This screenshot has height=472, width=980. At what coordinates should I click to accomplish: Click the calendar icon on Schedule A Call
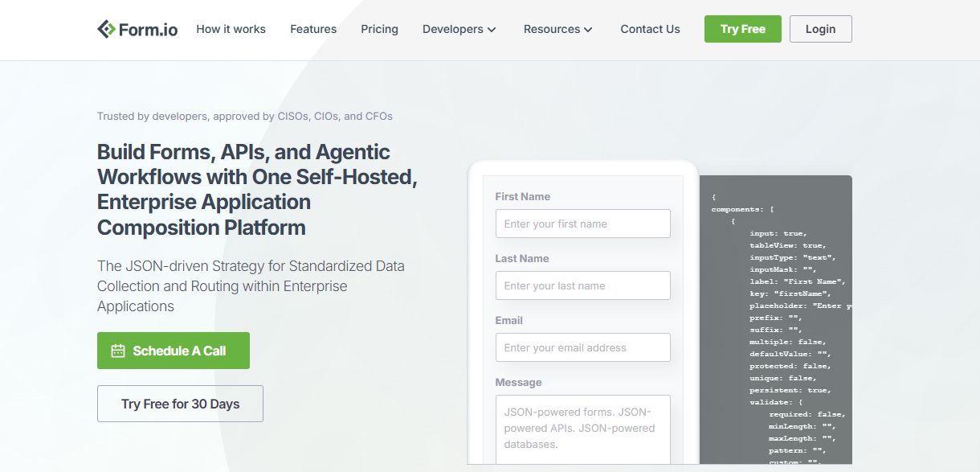118,351
